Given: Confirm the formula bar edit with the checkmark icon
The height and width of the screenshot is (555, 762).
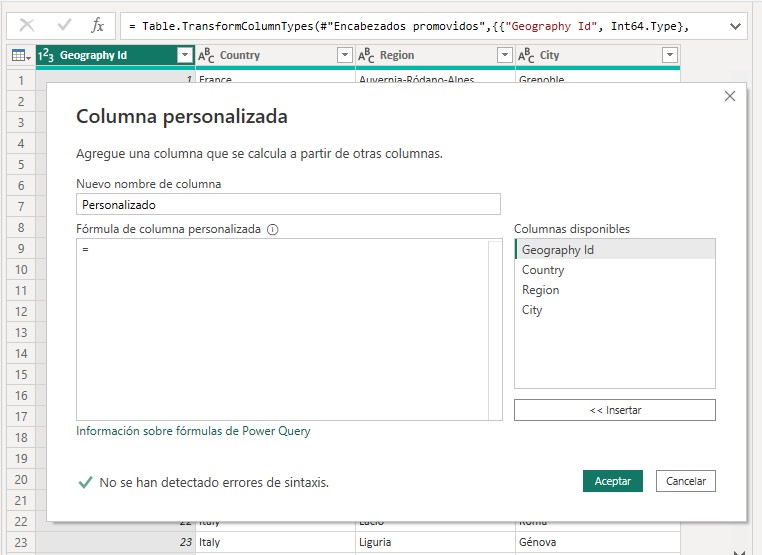Looking at the screenshot, I should pos(64,25).
